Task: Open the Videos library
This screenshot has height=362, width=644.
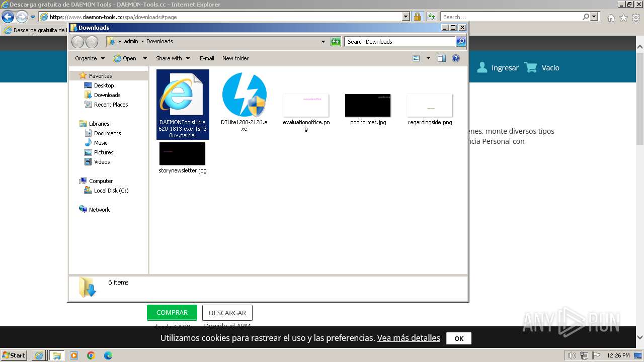Action: (x=102, y=162)
